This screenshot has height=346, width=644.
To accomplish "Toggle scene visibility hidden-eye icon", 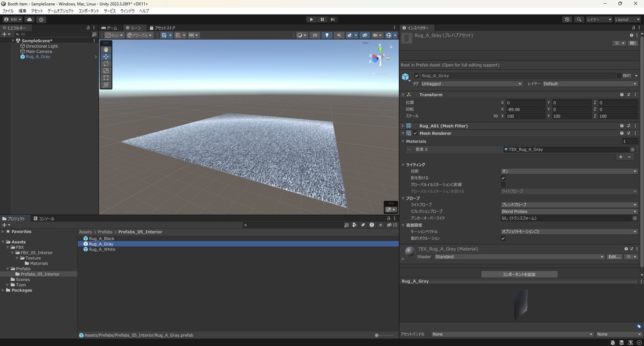I will point(364,35).
